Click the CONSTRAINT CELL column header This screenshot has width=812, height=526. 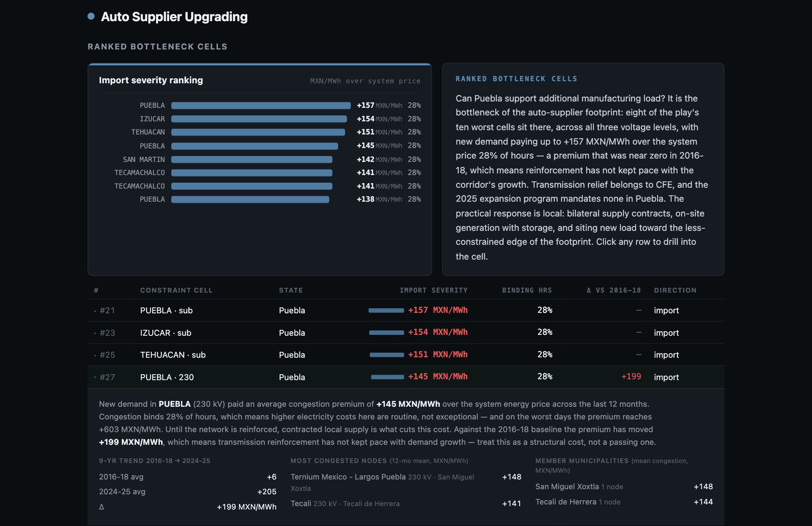click(176, 290)
